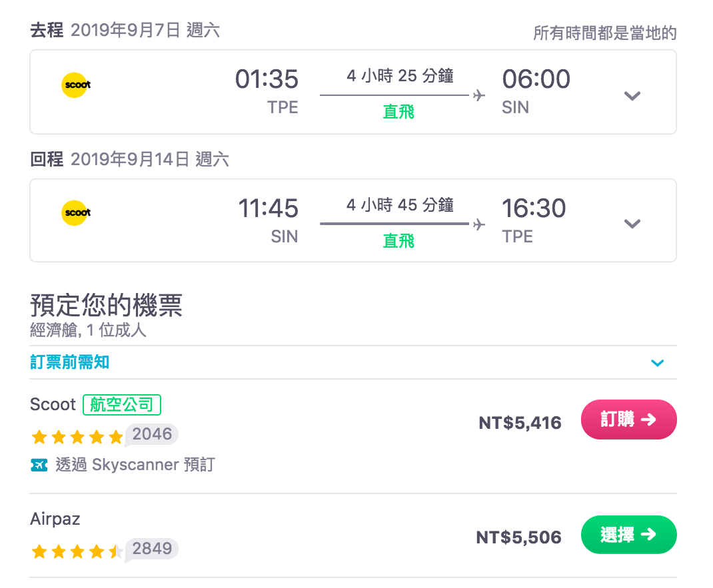Open the 訂票前需知 link
Image resolution: width=713 pixels, height=588 pixels.
click(x=70, y=362)
